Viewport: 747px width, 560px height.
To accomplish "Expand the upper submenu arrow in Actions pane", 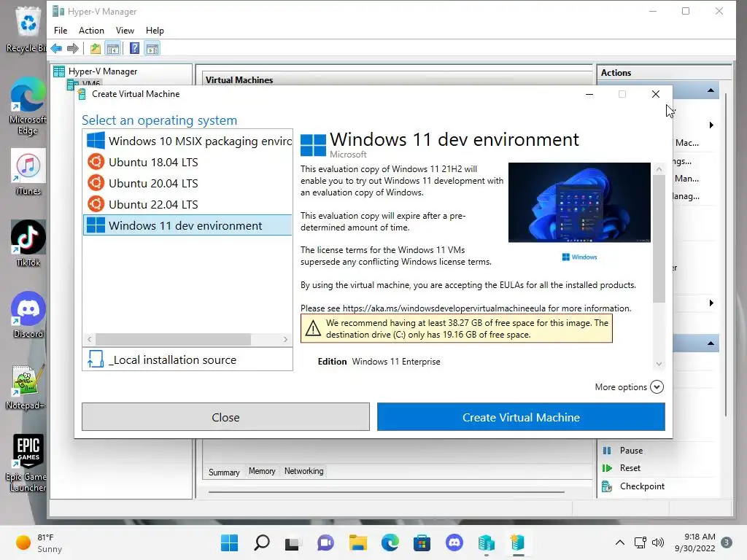I will (711, 125).
